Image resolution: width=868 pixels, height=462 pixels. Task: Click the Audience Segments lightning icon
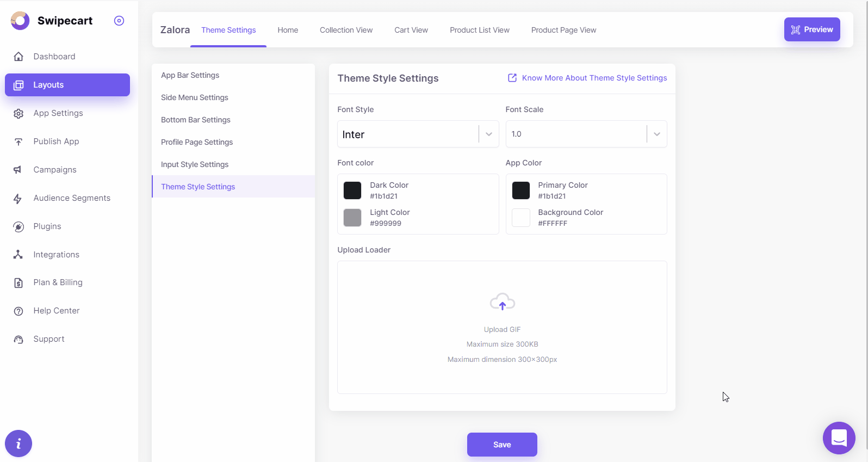(18, 199)
